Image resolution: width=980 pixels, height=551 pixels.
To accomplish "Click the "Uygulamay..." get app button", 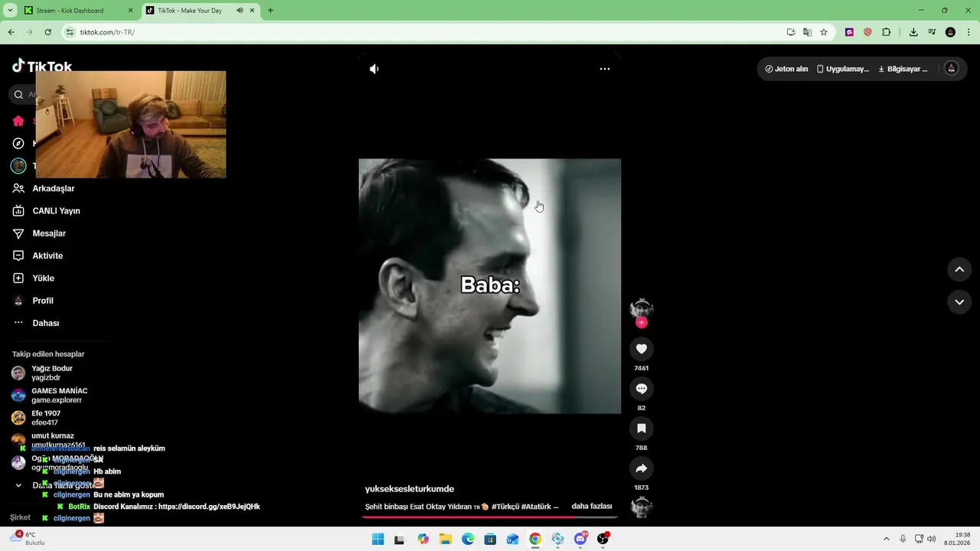I will click(x=843, y=69).
